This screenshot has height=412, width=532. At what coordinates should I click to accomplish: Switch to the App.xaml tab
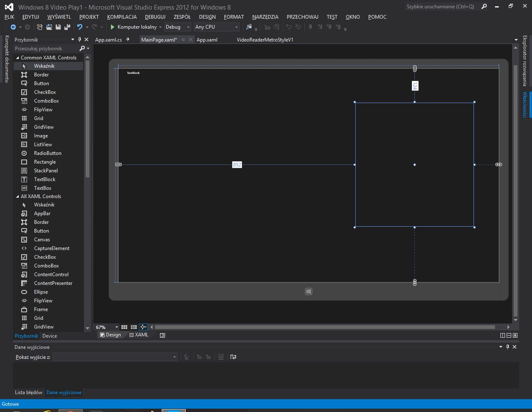[x=207, y=39]
